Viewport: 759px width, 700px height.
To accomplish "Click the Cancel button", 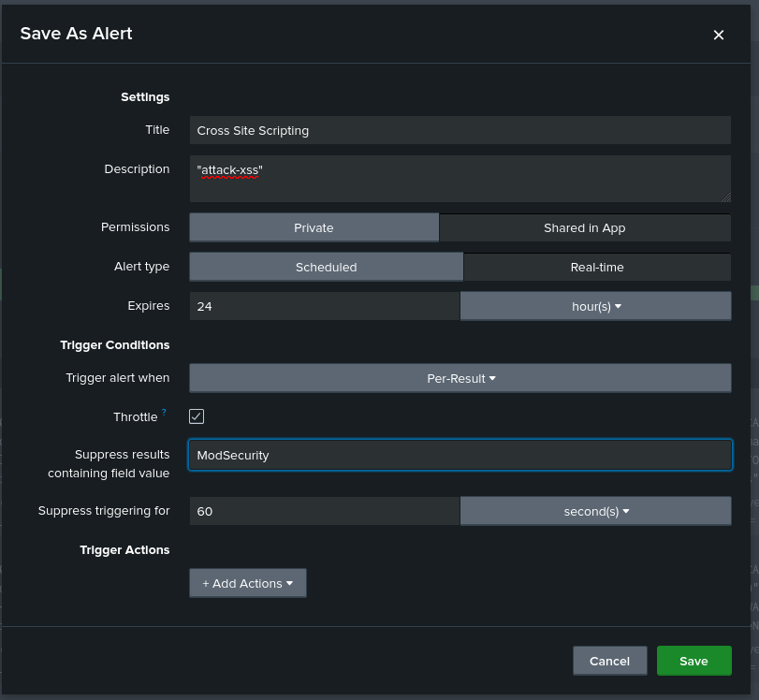I will coord(610,661).
